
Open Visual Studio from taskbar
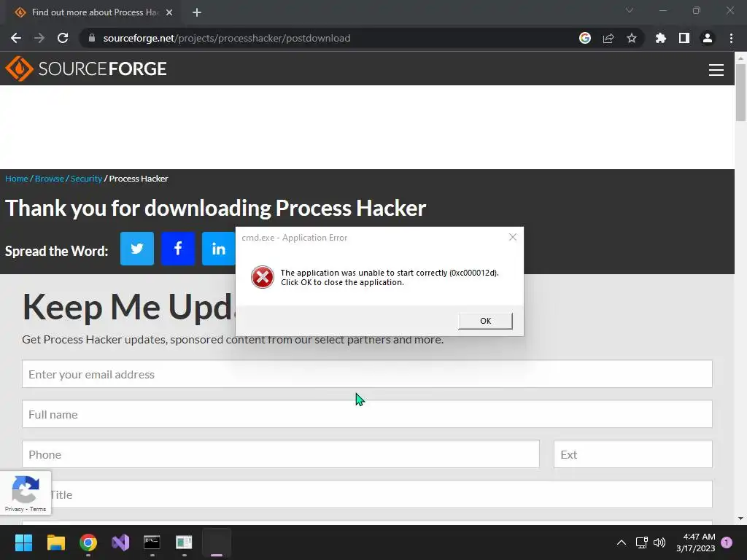(120, 542)
